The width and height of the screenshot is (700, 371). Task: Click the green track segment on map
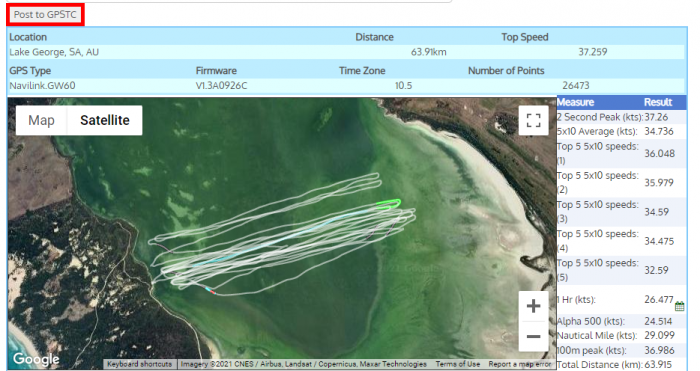(388, 204)
